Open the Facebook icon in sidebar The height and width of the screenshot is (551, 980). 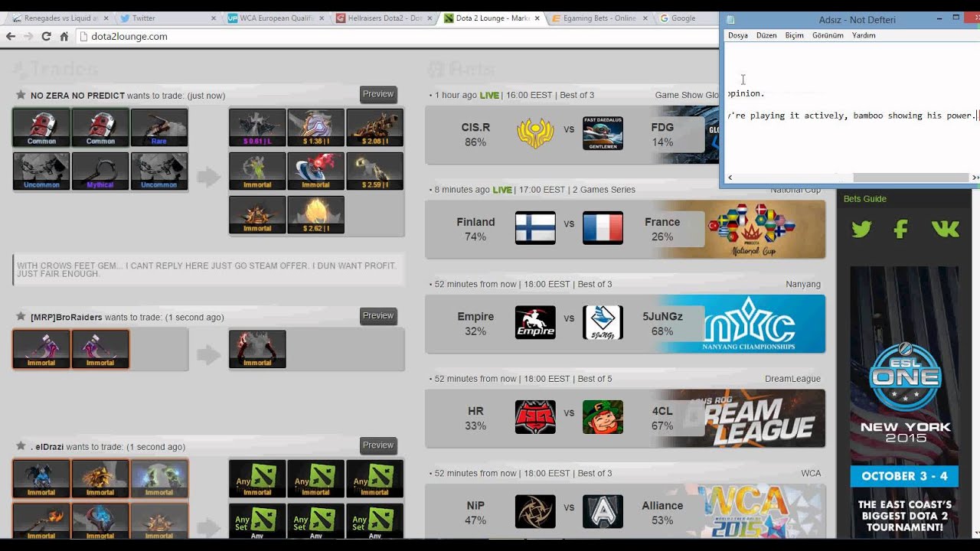[901, 229]
